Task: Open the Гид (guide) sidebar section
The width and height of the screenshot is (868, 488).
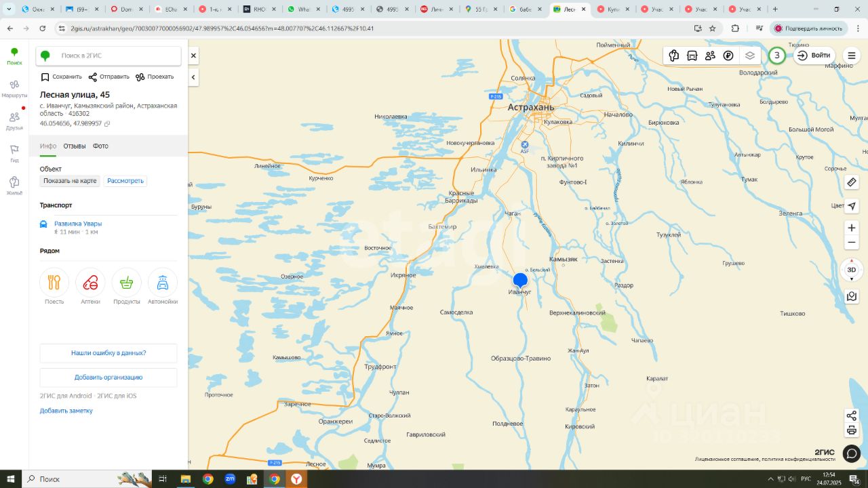Action: click(x=14, y=153)
